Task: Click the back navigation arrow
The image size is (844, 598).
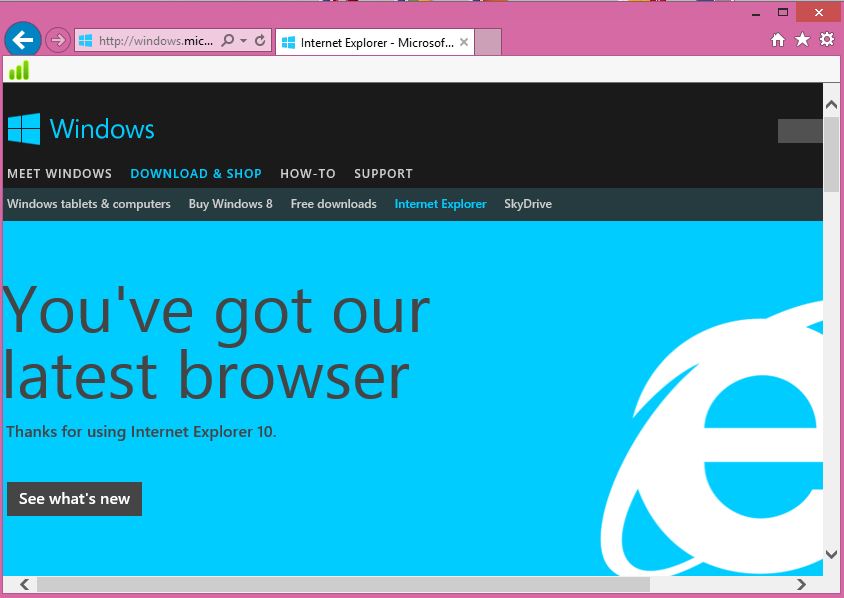Action: point(22,40)
